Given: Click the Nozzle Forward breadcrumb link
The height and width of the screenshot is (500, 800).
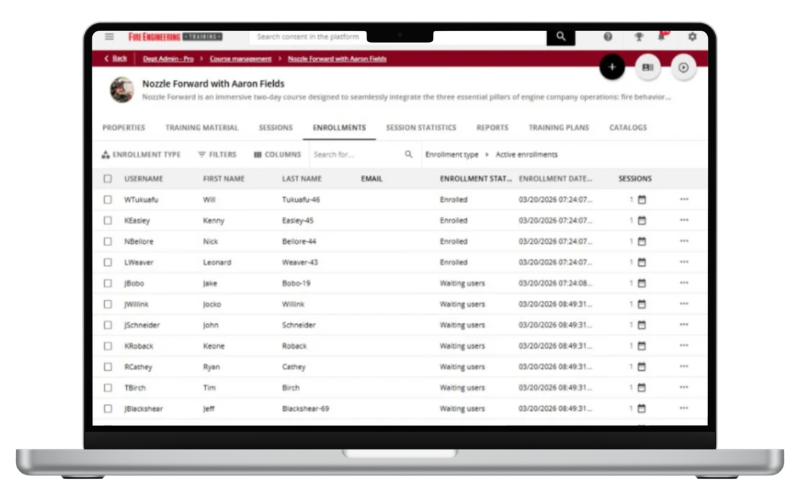Looking at the screenshot, I should point(337,59).
